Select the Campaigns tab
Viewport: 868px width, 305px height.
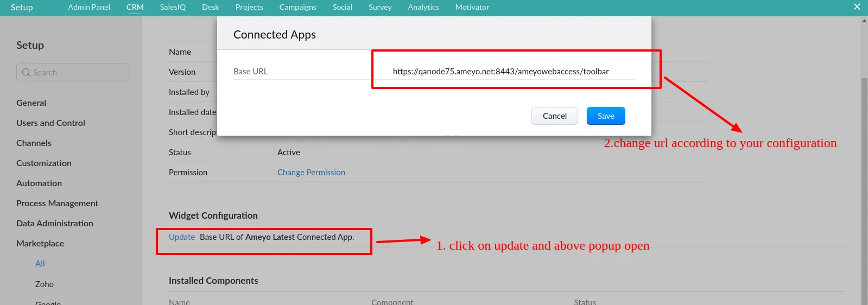(298, 7)
